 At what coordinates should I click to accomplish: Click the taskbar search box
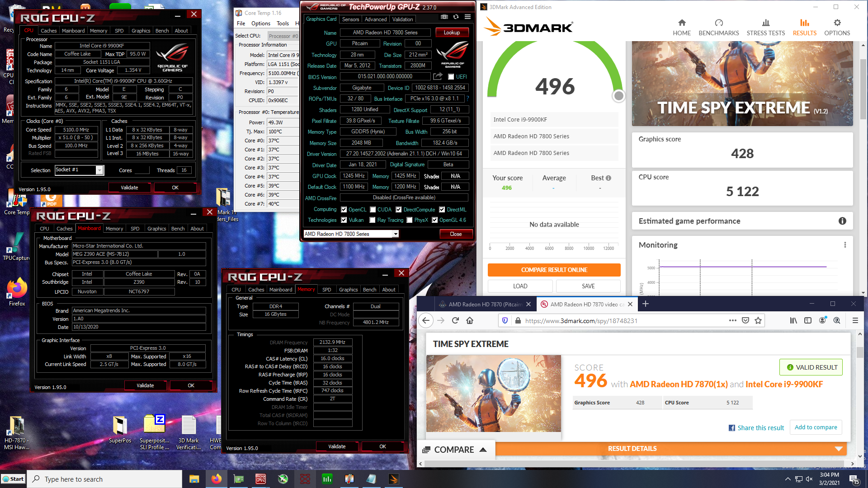coord(105,479)
